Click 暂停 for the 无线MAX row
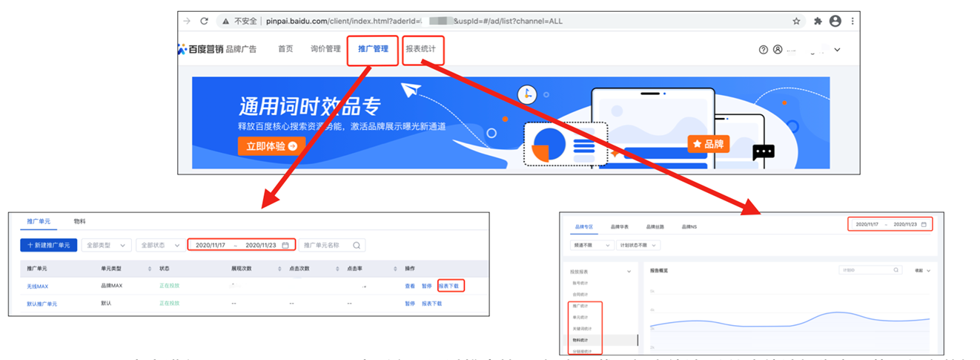 pyautogui.click(x=427, y=286)
